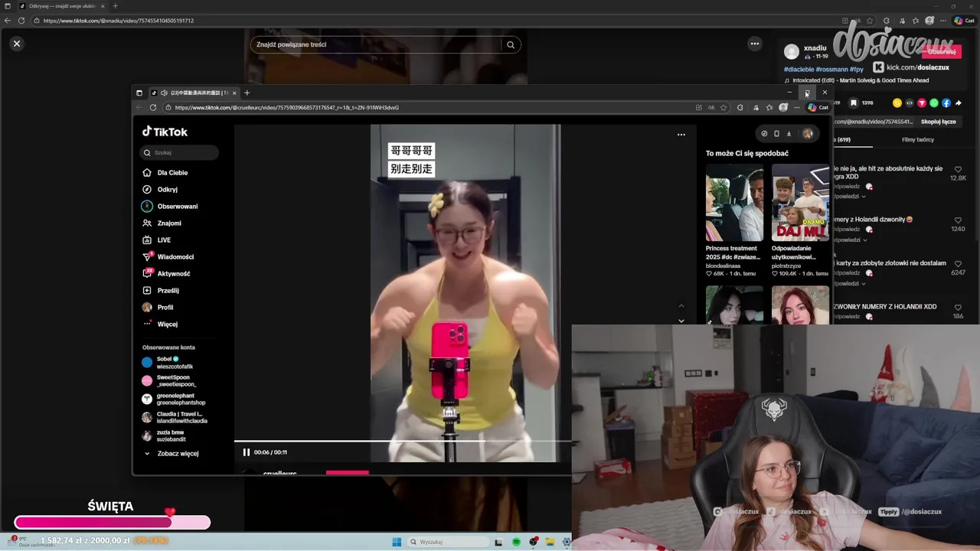Click the pink send-to-friends icon
The height and width of the screenshot is (551, 980).
922,103
